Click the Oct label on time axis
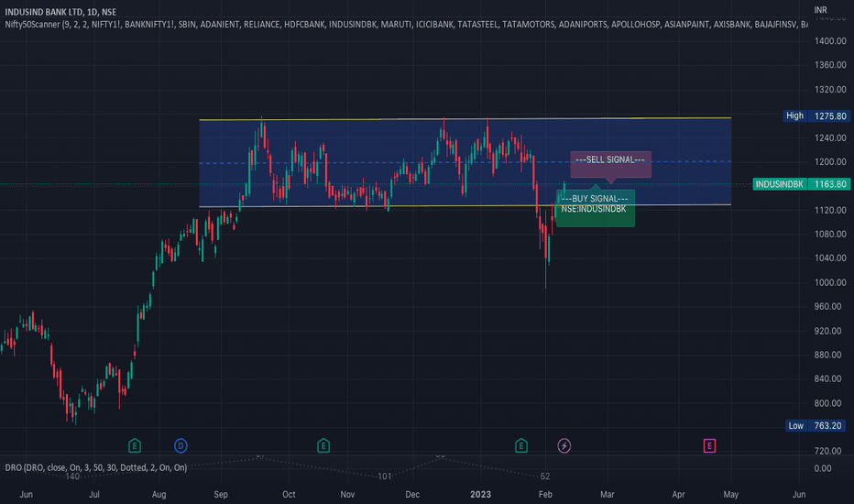The image size is (854, 504). (289, 494)
